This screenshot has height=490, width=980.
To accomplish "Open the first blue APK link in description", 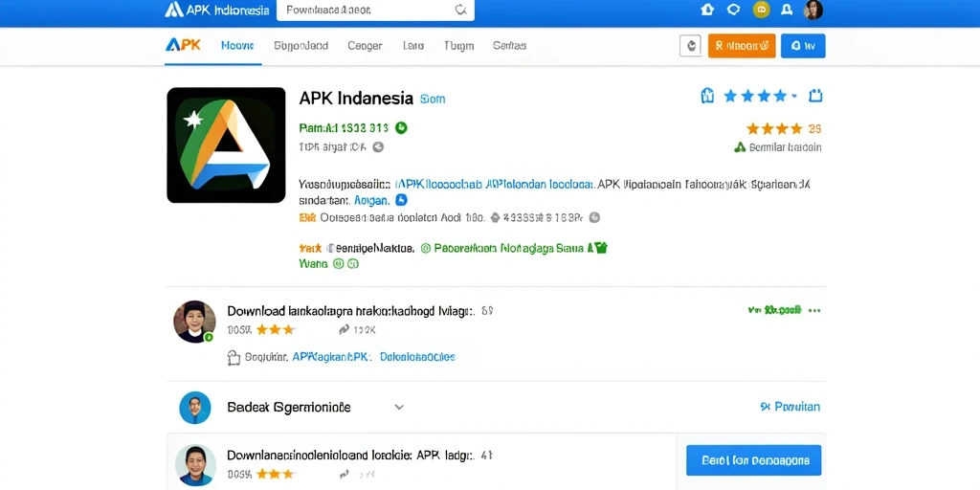I will tap(438, 185).
